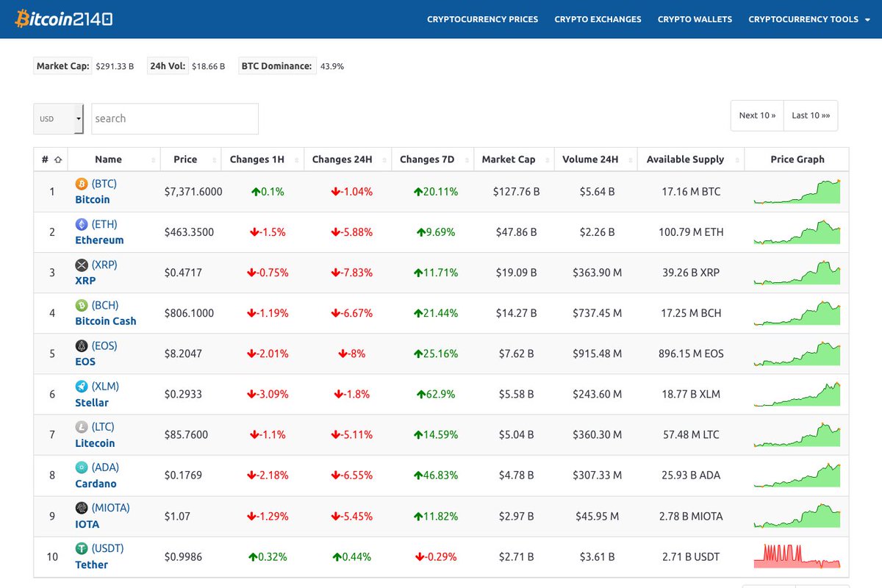Open the Ethereum price graph thumbnail

point(797,232)
